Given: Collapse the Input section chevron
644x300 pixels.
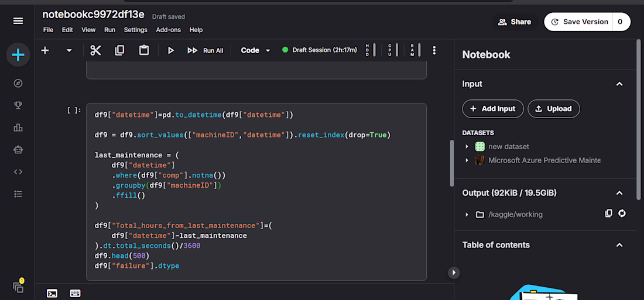Looking at the screenshot, I should (x=619, y=84).
